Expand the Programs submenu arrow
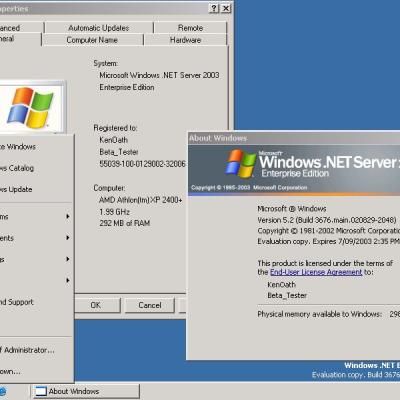Image resolution: width=400 pixels, height=400 pixels. [68, 216]
